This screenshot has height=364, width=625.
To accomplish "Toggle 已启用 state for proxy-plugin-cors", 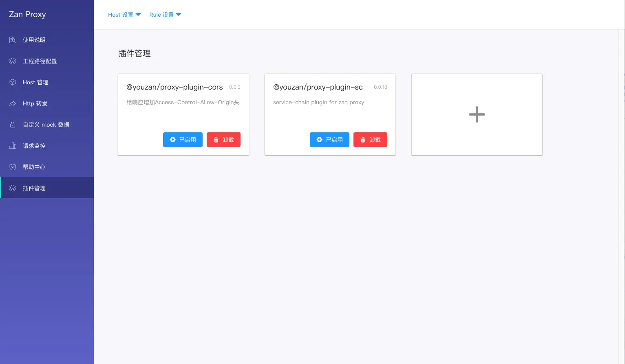I will click(183, 139).
